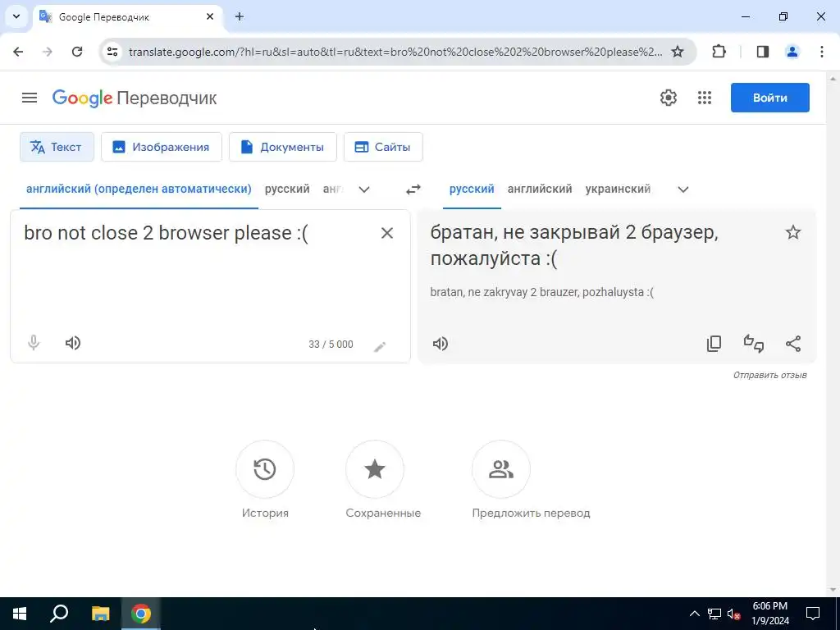The width and height of the screenshot is (840, 630).
Task: Open the network tray icon
Action: pyautogui.click(x=714, y=614)
